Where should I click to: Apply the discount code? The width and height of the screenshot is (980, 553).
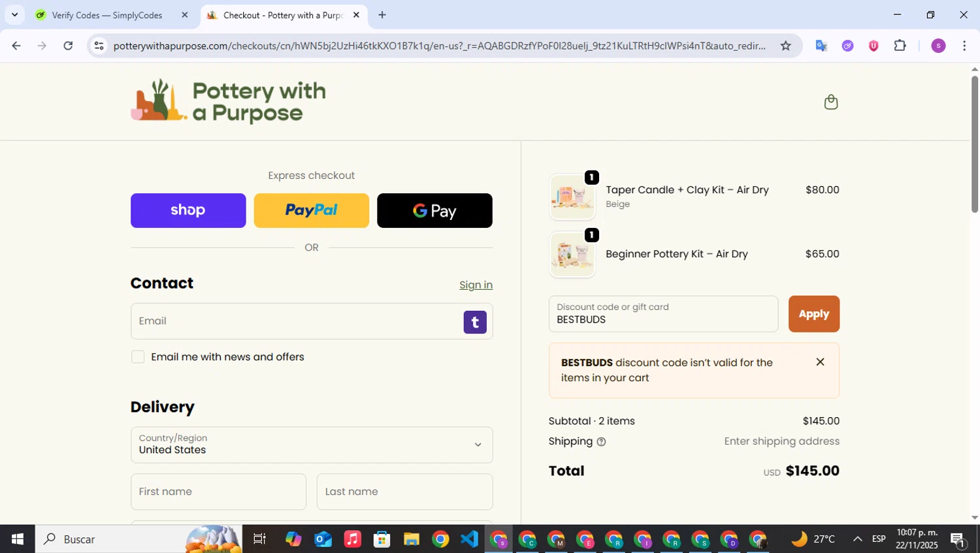813,314
